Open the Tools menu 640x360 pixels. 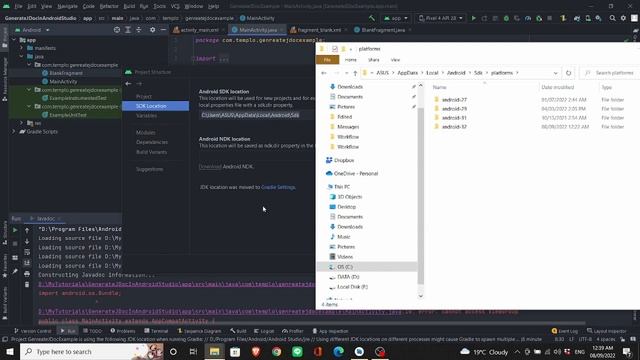coord(160,6)
